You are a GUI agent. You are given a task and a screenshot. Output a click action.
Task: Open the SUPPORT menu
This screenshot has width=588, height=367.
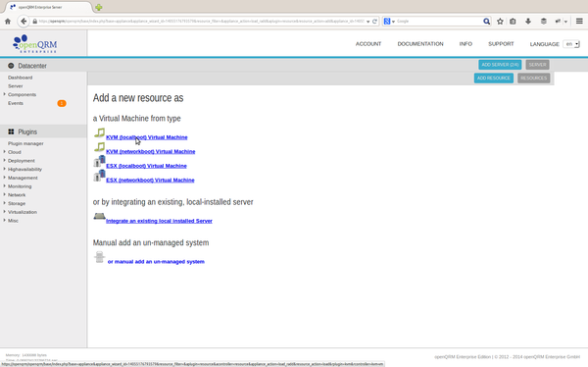tap(501, 44)
